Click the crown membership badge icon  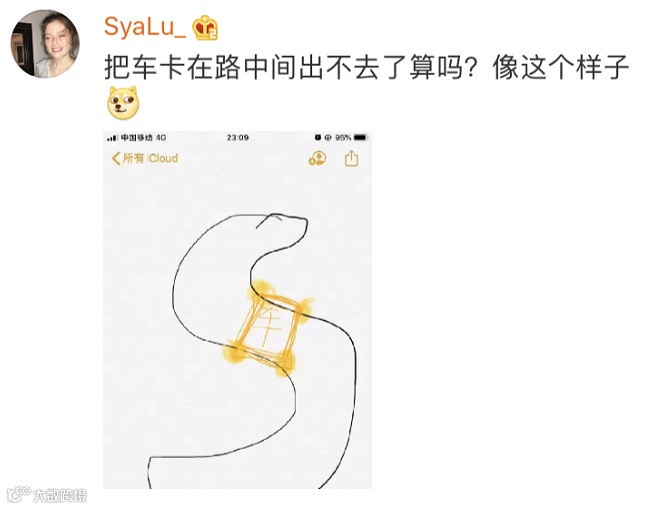click(x=205, y=28)
